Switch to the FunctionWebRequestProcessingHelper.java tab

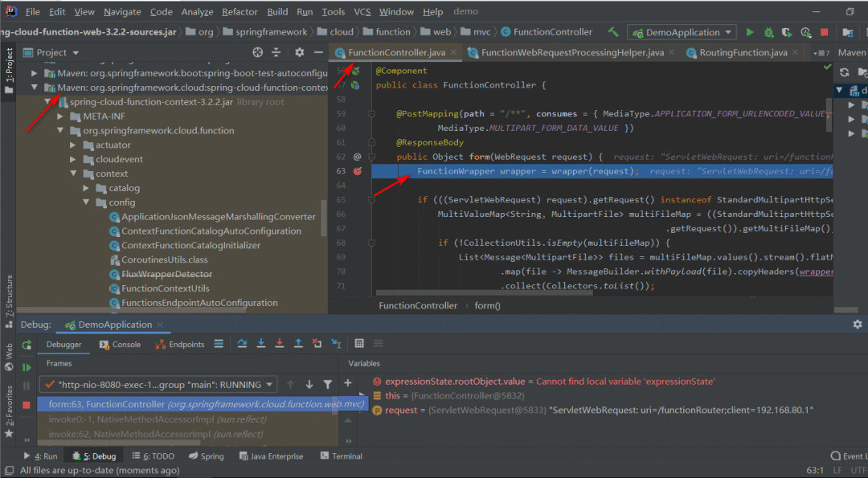point(572,52)
